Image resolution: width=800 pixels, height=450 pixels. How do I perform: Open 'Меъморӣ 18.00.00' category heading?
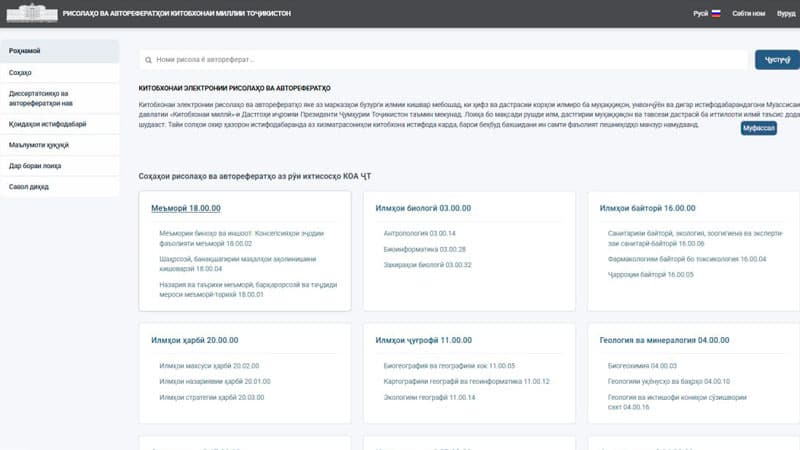coord(186,208)
